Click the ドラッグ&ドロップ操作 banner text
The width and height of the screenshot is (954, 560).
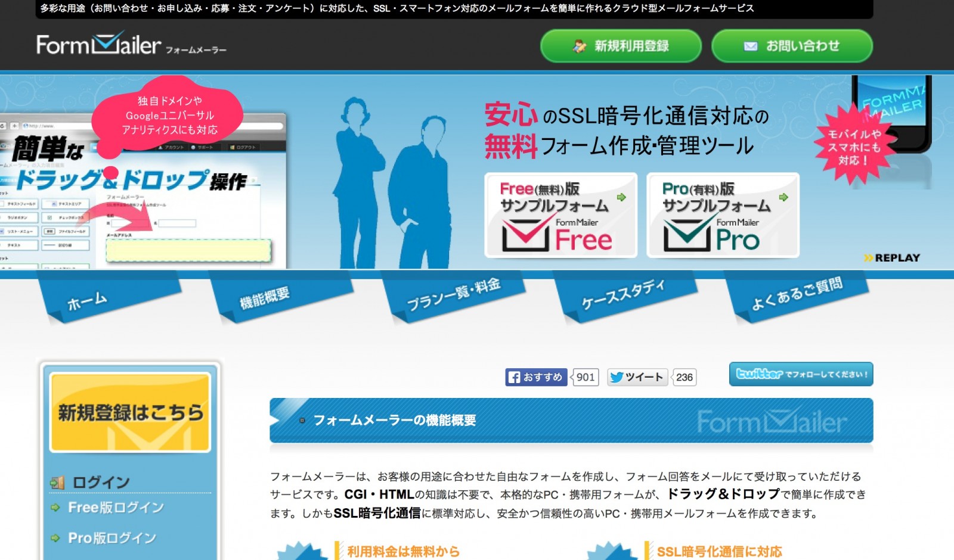(131, 179)
